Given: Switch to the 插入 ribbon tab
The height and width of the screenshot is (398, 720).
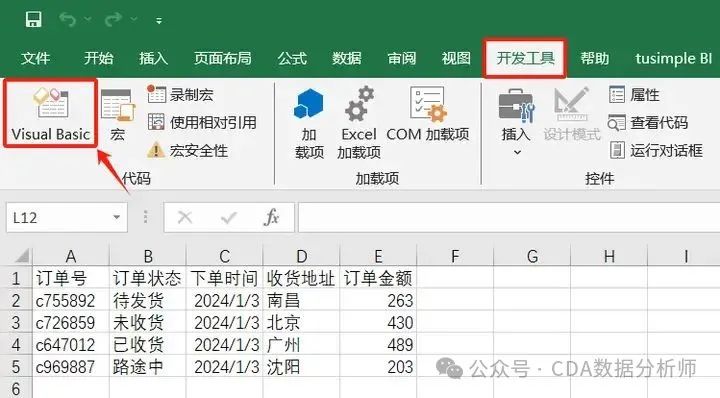Looking at the screenshot, I should coord(153,58).
